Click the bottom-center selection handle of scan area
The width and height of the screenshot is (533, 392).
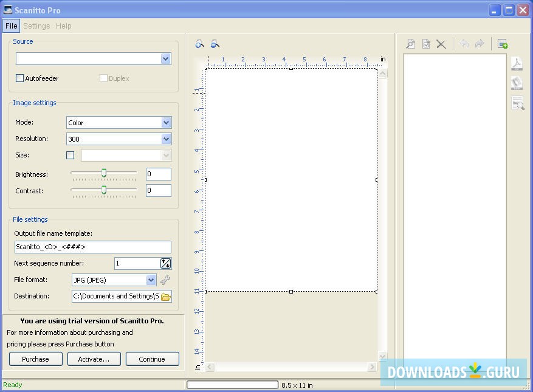pos(291,291)
